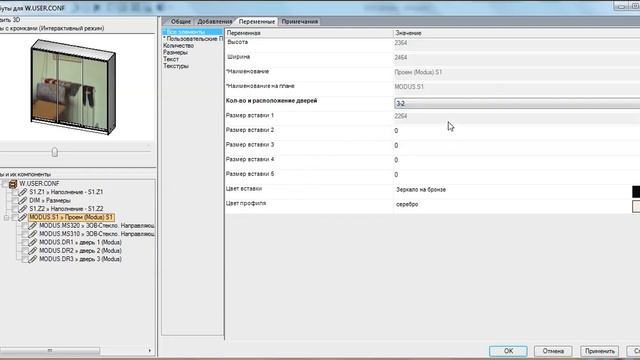
Task: Click the cabinet icon beside W.USER.CONF
Action: [13, 184]
